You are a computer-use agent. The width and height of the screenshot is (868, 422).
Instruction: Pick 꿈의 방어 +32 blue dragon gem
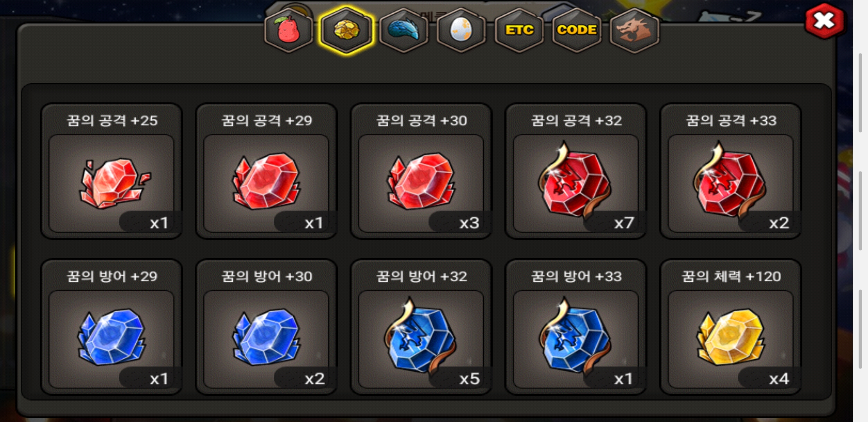tap(421, 327)
